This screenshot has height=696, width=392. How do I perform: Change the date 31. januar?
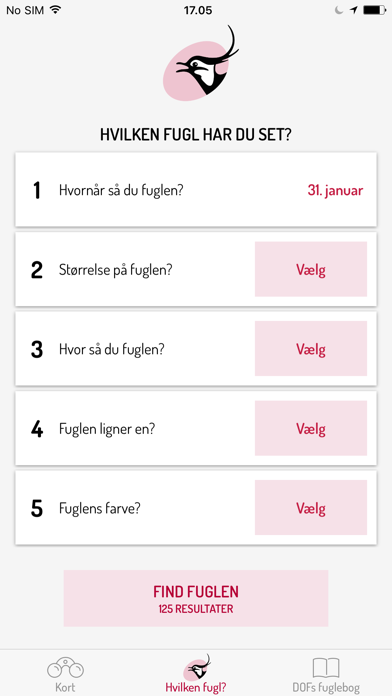[335, 190]
